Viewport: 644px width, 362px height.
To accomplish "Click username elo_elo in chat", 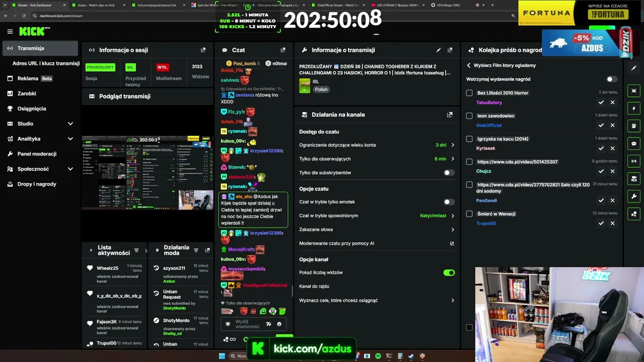I will coord(243,197).
